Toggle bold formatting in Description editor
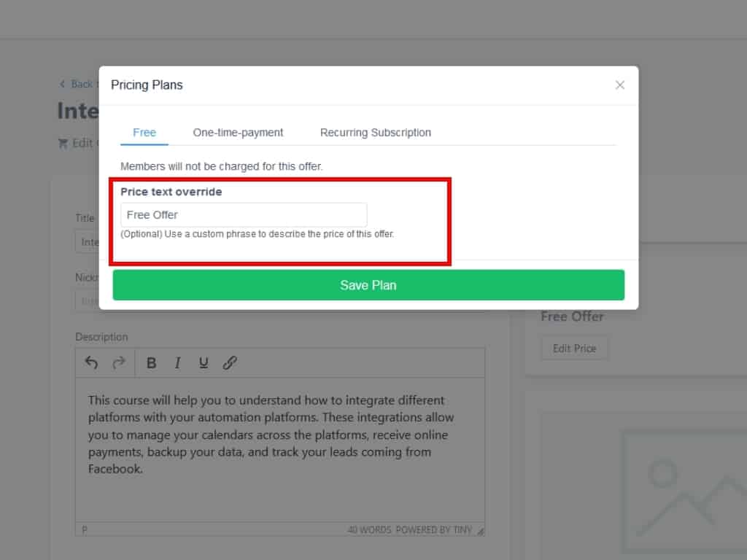The width and height of the screenshot is (747, 560). (x=152, y=362)
